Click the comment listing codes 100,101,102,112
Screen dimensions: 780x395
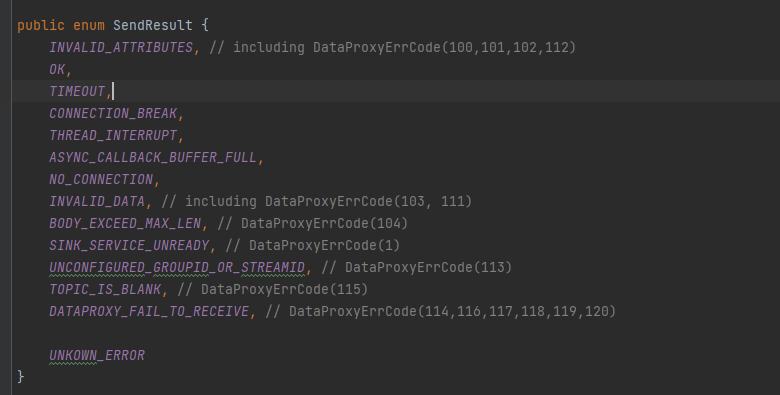pyautogui.click(x=392, y=47)
